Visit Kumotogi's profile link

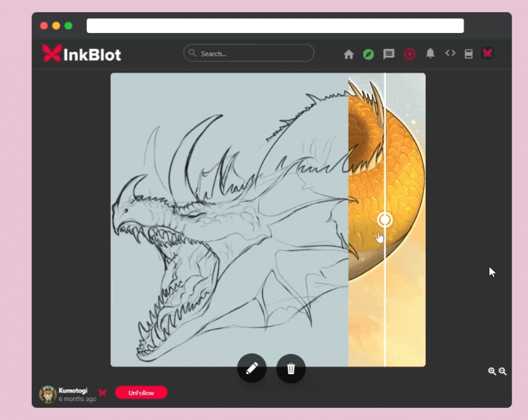click(x=73, y=390)
